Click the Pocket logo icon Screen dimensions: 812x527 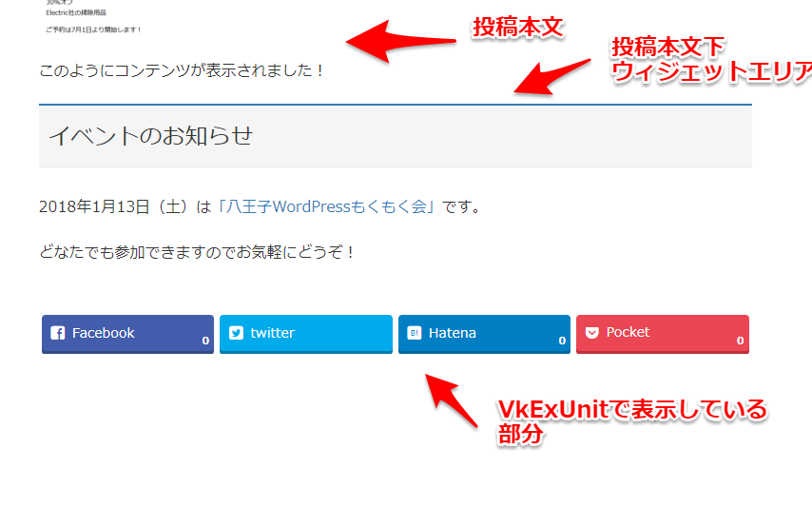[x=592, y=333]
